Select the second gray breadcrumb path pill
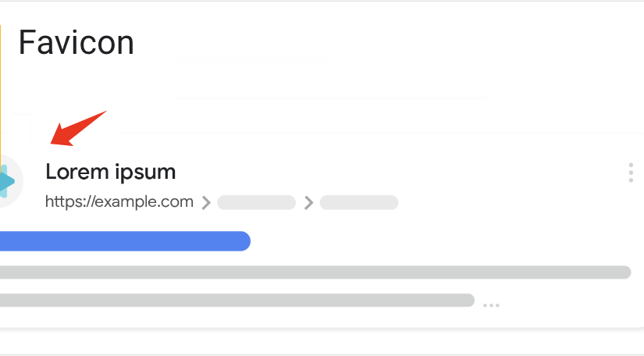 (359, 203)
